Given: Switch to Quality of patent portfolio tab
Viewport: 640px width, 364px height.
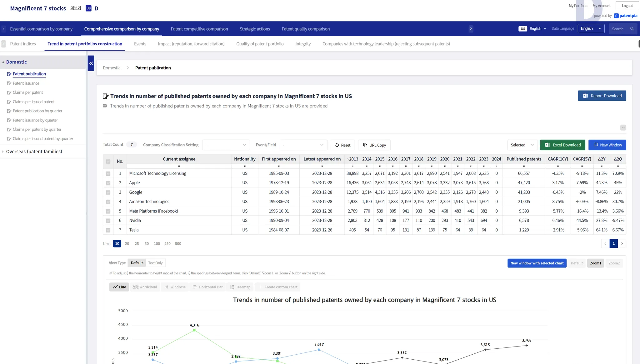Looking at the screenshot, I should [260, 44].
